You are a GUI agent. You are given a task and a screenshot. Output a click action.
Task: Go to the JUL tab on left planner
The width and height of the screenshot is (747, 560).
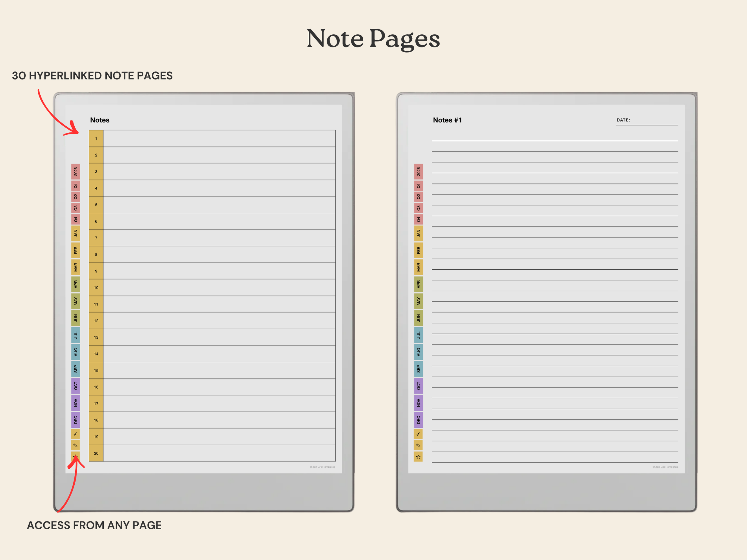point(76,335)
